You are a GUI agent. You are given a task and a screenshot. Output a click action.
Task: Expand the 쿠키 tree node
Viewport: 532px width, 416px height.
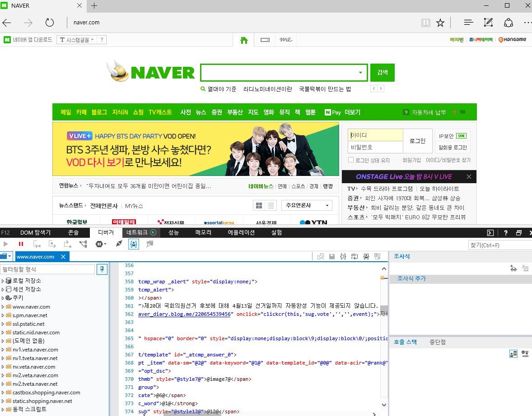pyautogui.click(x=3, y=298)
